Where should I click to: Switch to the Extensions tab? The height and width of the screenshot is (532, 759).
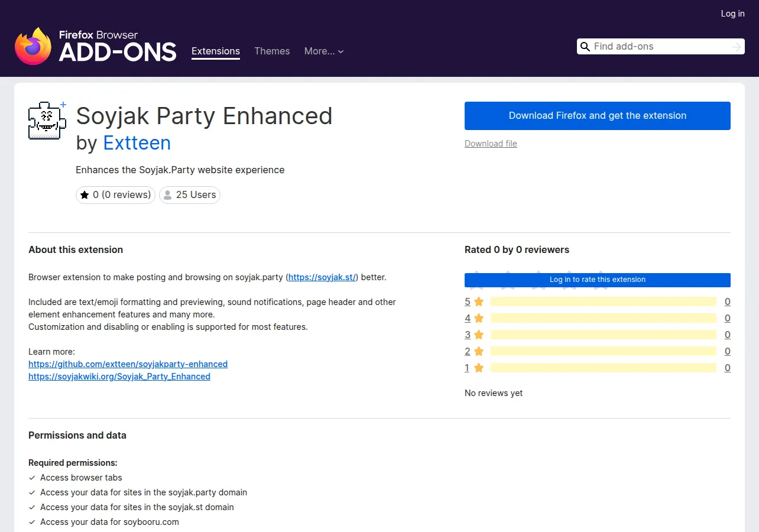[x=216, y=51]
